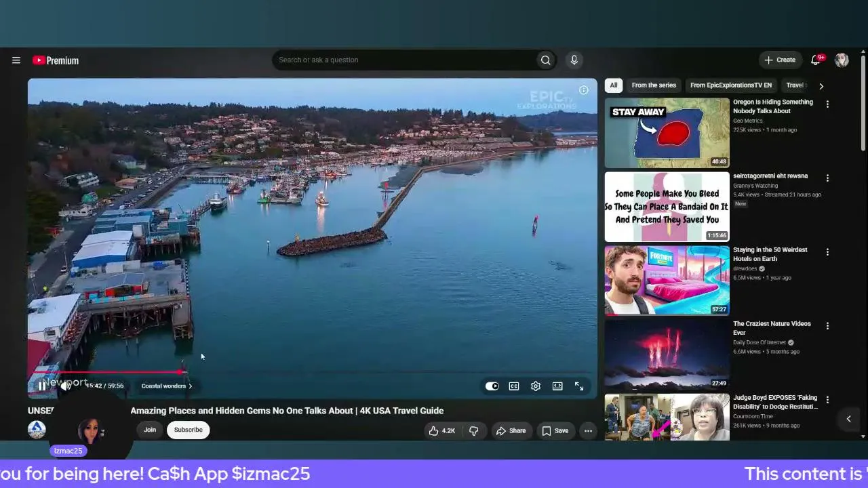868x488 pixels.
Task: Visit the drewdoes channel
Action: click(x=745, y=268)
